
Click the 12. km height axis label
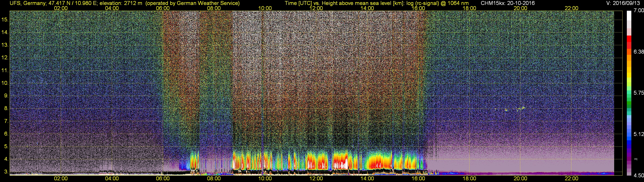[5, 58]
